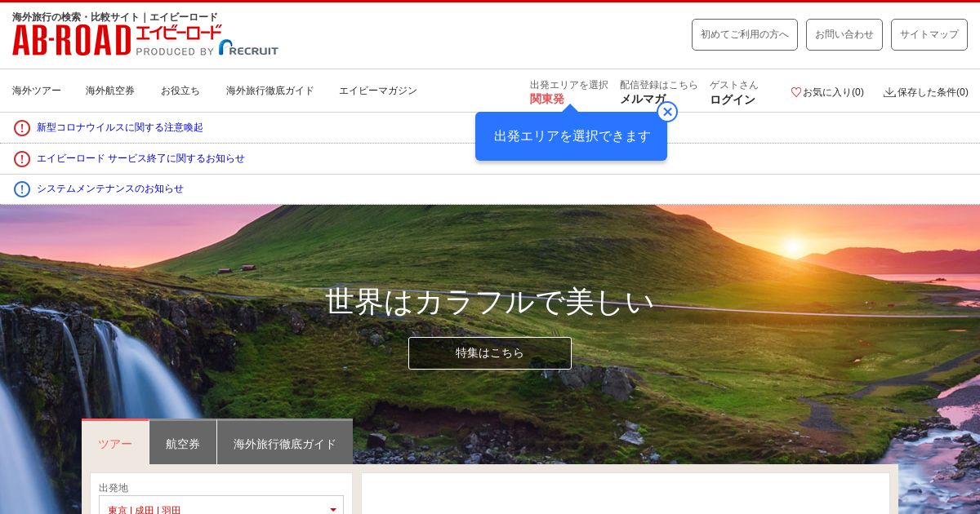The image size is (980, 514).
Task: Click the 配信登録はこちら label
Action: click(659, 85)
